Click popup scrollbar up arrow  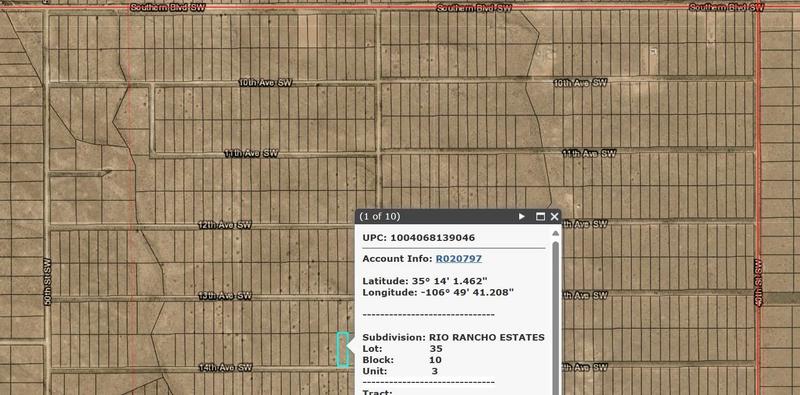pos(556,233)
